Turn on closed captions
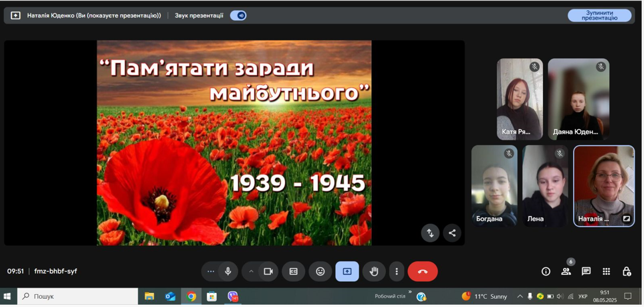Image resolution: width=644 pixels, height=307 pixels. (x=293, y=271)
